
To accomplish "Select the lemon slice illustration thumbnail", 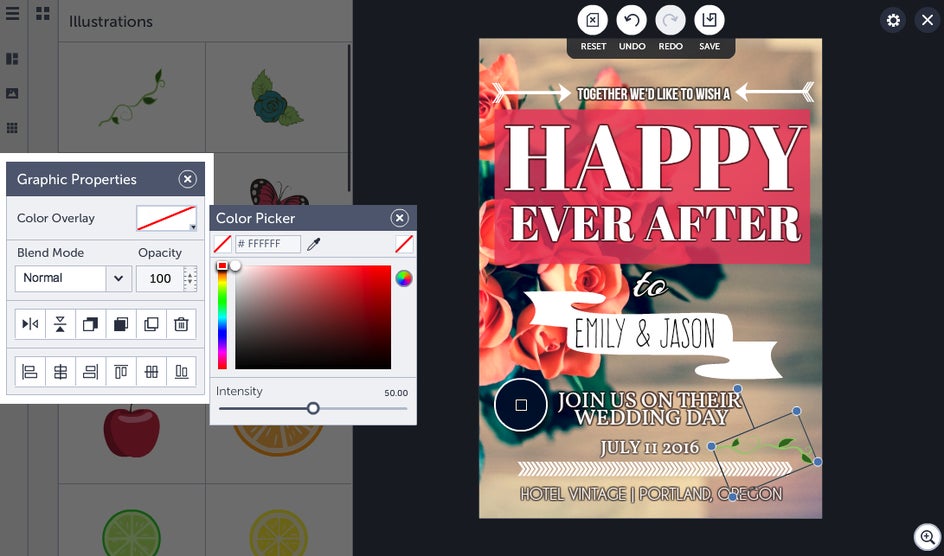I will pyautogui.click(x=278, y=533).
